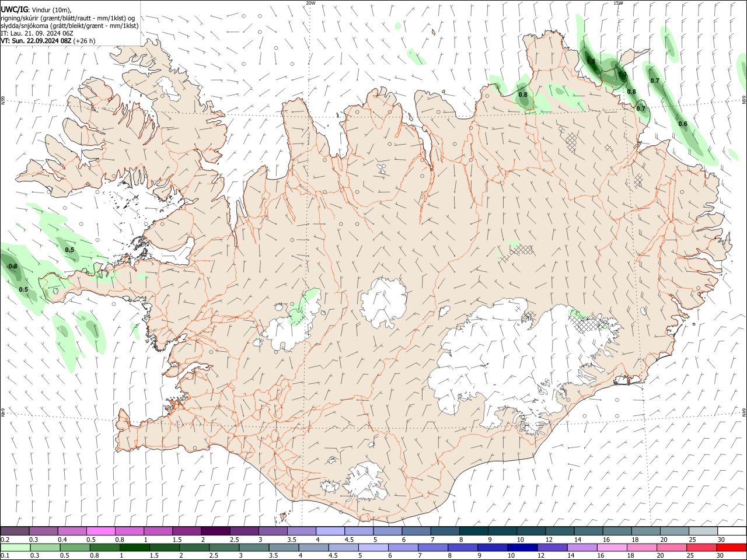
Task: Select blue rain swatch between 8 and 9
Action: tap(462, 548)
